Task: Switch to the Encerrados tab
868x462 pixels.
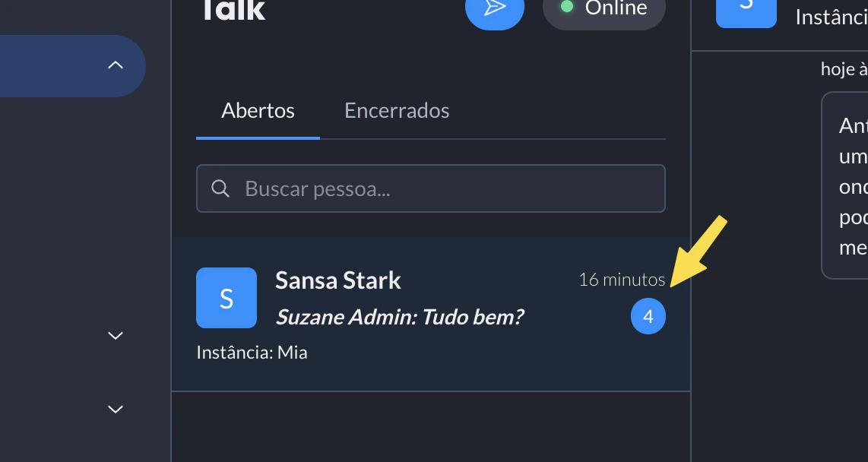Action: (396, 110)
